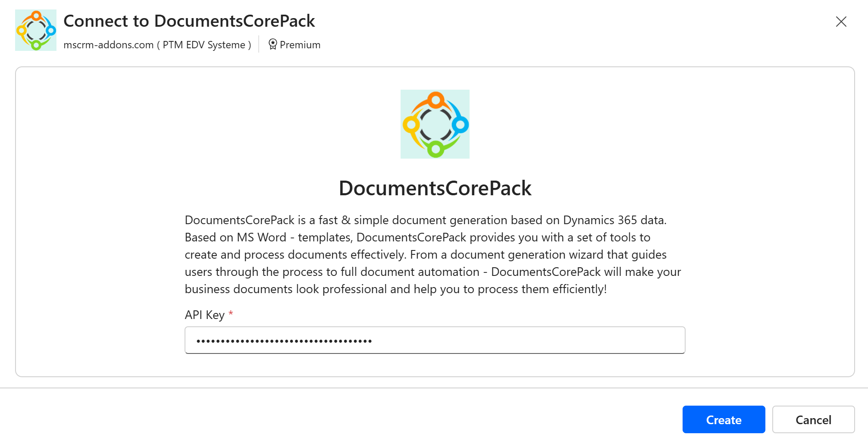This screenshot has height=444, width=868.
Task: Click the large DocumentsCorePack heading in card
Action: [x=435, y=188]
